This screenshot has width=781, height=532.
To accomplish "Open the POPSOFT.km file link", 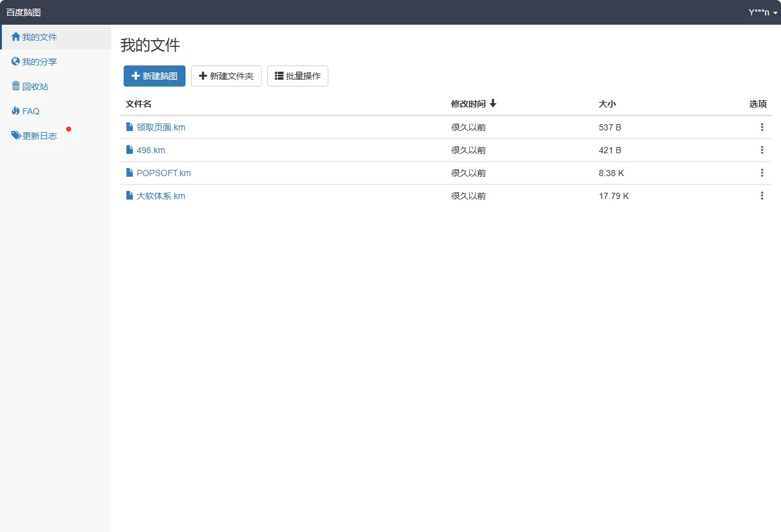I will pos(163,173).
